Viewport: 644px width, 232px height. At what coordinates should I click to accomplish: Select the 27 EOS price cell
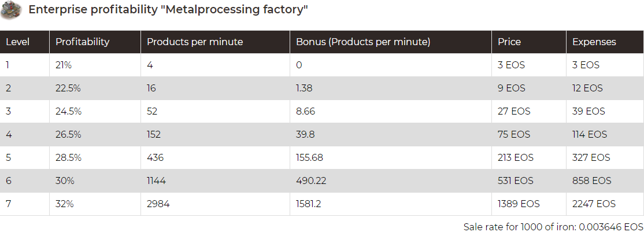pos(528,112)
